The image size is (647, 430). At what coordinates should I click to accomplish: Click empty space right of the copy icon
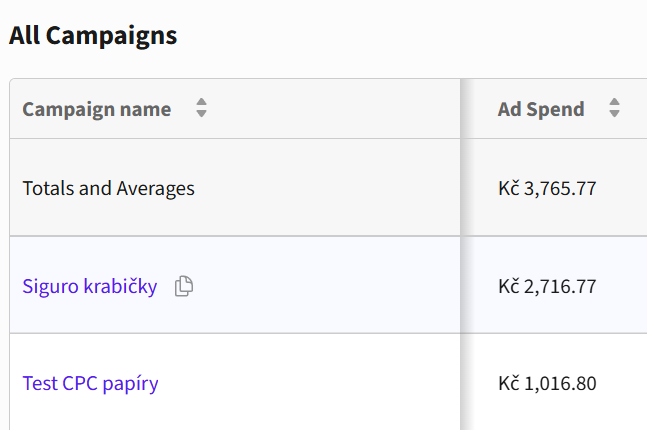click(326, 286)
